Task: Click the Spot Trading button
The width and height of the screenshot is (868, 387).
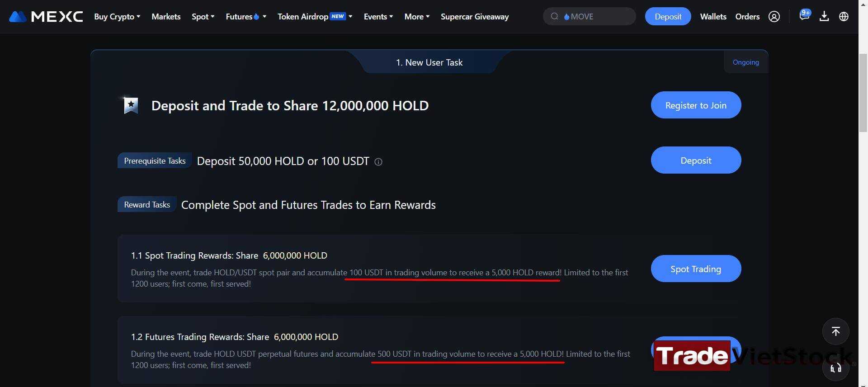Action: coord(696,269)
